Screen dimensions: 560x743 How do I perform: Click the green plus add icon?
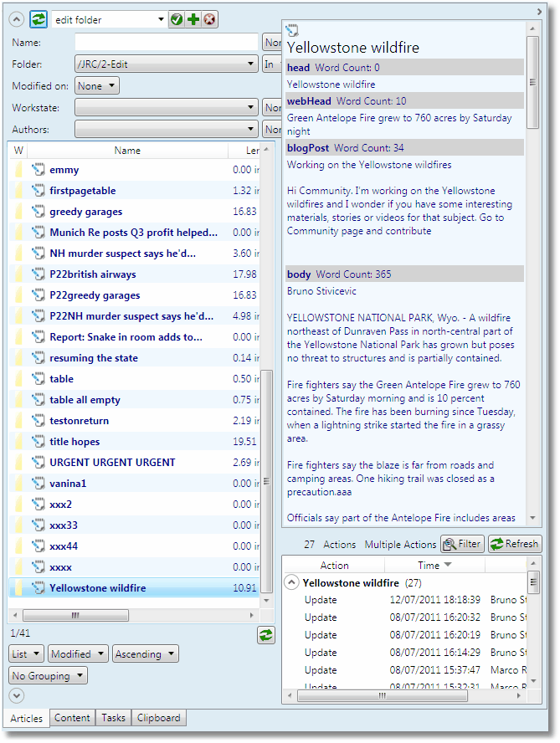(x=193, y=19)
